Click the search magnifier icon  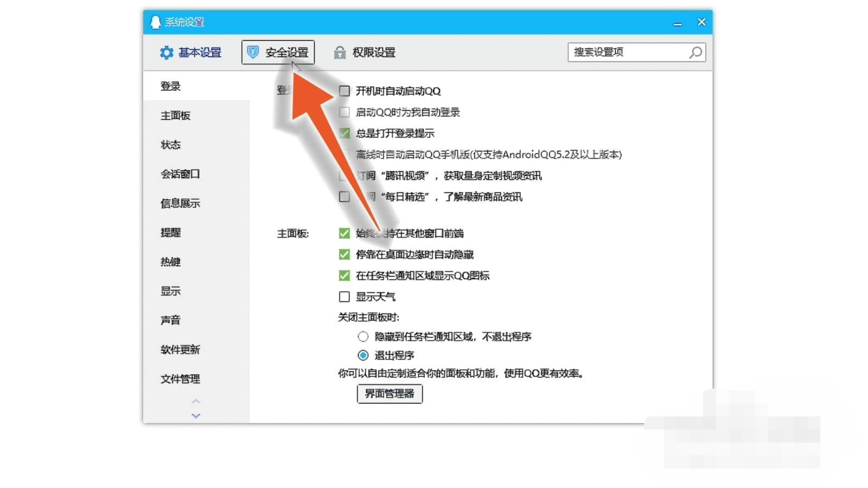pos(695,52)
